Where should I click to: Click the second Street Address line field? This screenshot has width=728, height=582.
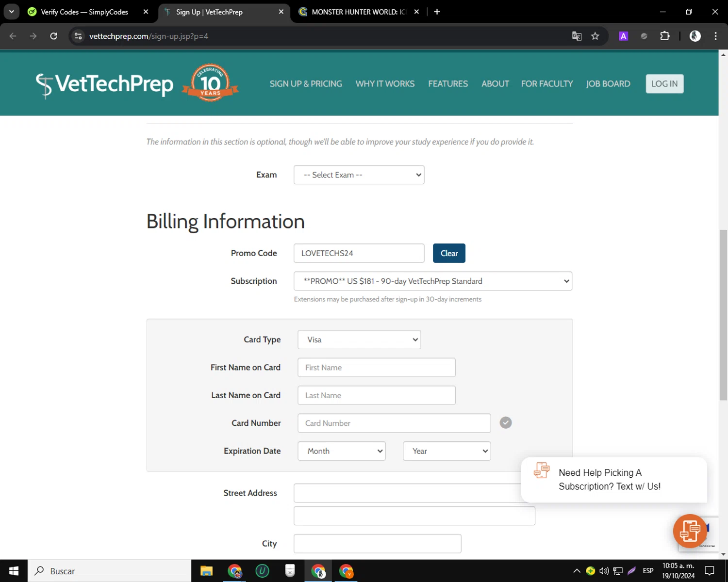point(414,516)
